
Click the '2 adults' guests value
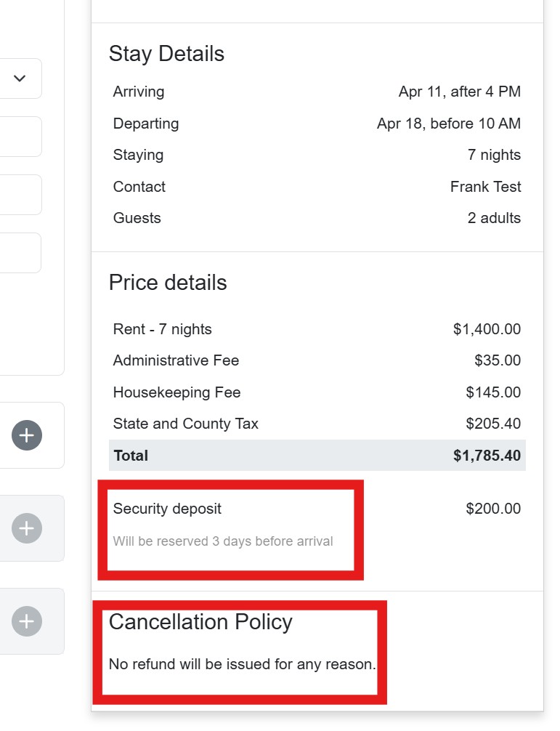(494, 218)
